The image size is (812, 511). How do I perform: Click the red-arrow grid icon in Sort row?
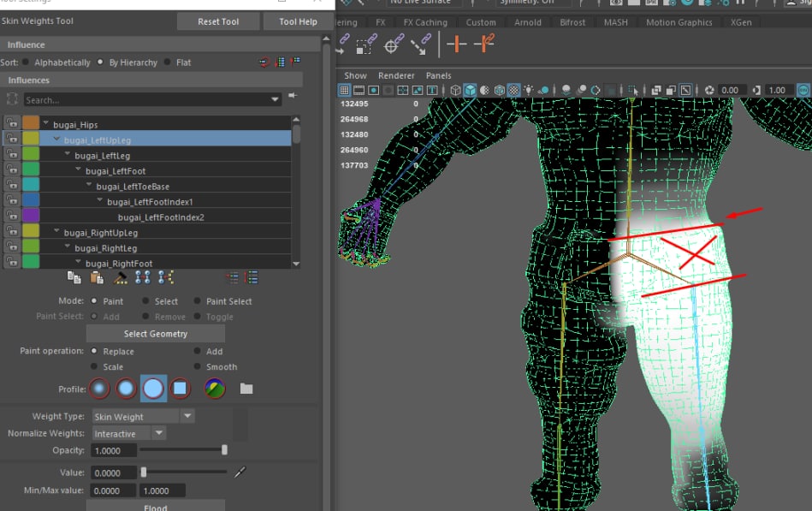click(280, 62)
